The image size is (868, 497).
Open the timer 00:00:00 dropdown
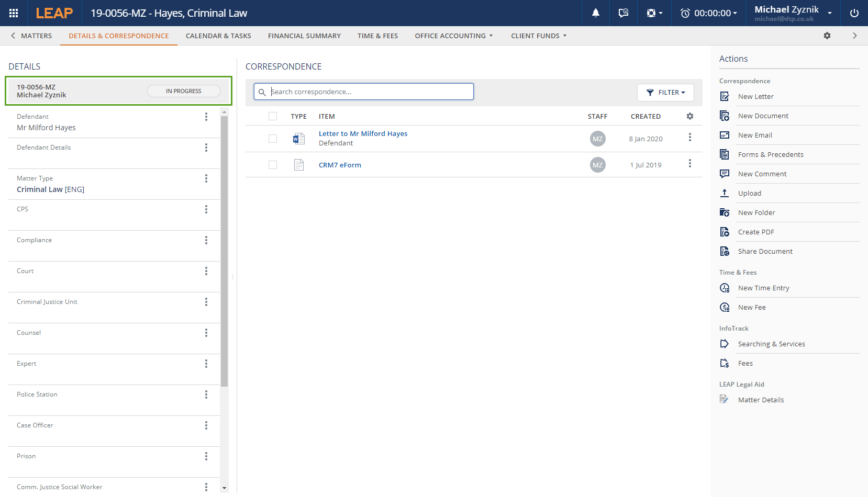[709, 13]
